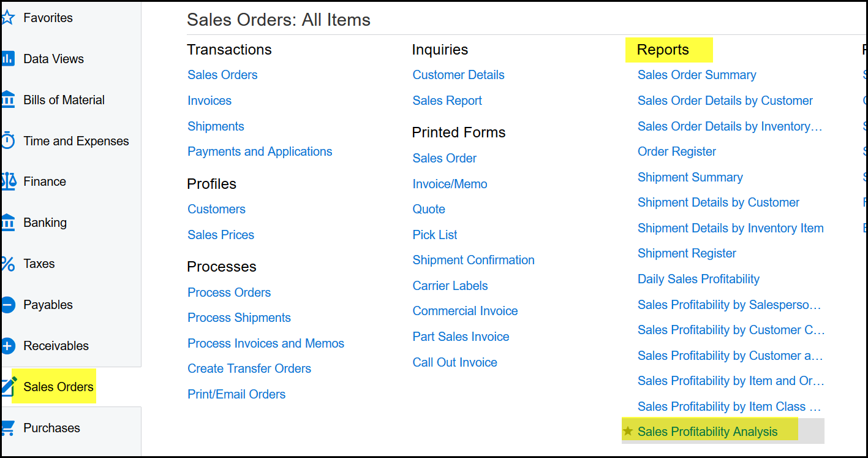Open the Invoices transaction link
This screenshot has height=458, width=868.
(x=209, y=101)
